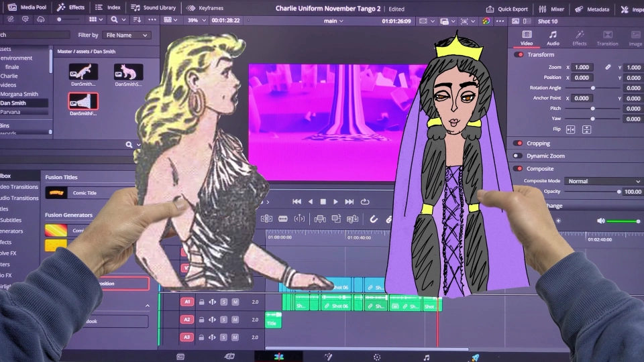Switch to the Inspector Transition tab

coord(608,38)
